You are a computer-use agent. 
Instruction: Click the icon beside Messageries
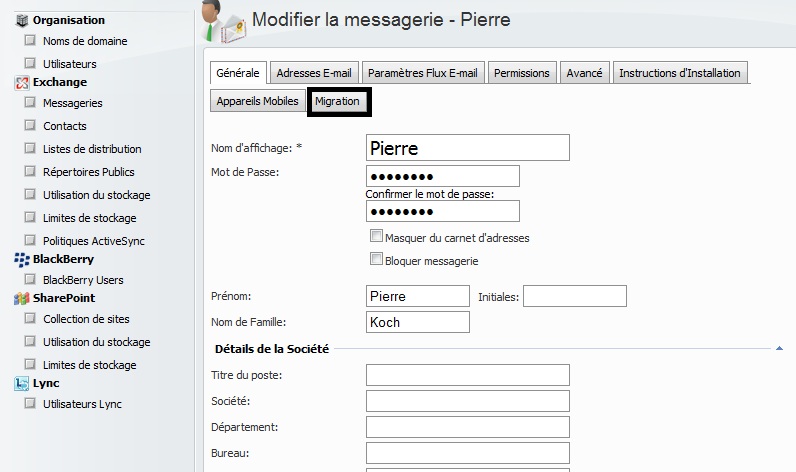point(30,103)
